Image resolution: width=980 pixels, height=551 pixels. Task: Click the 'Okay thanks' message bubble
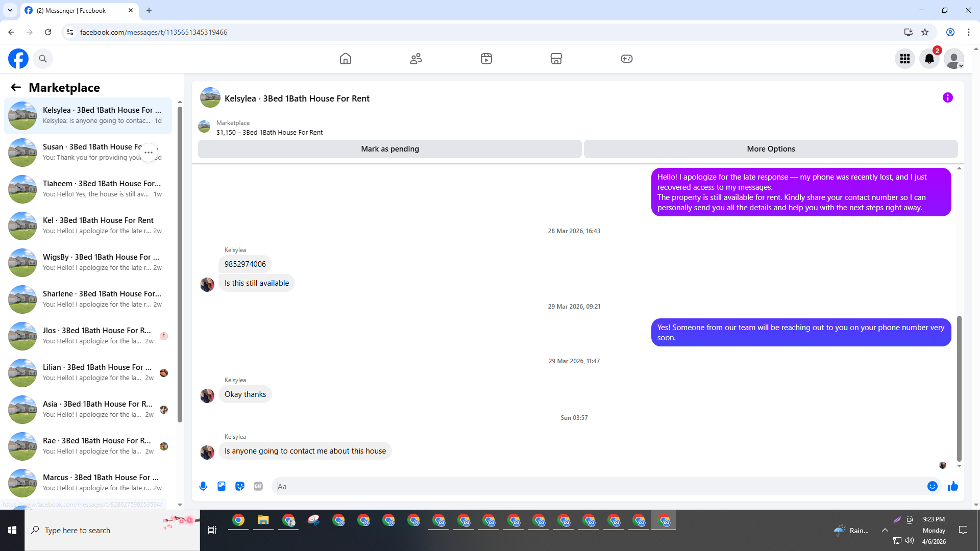coord(245,394)
